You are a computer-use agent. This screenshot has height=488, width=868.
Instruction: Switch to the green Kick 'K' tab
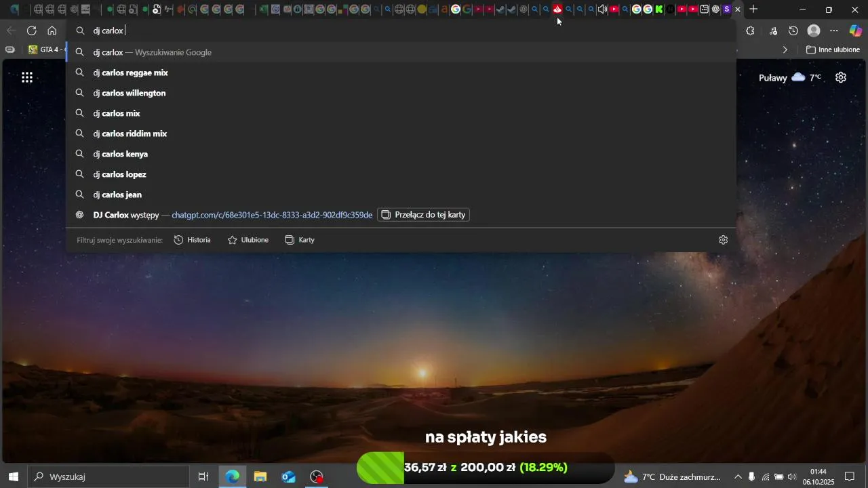coord(659,9)
